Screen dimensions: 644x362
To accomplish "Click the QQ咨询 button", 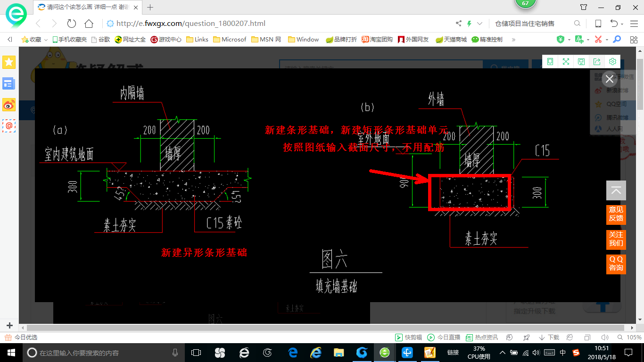I will point(616,263).
